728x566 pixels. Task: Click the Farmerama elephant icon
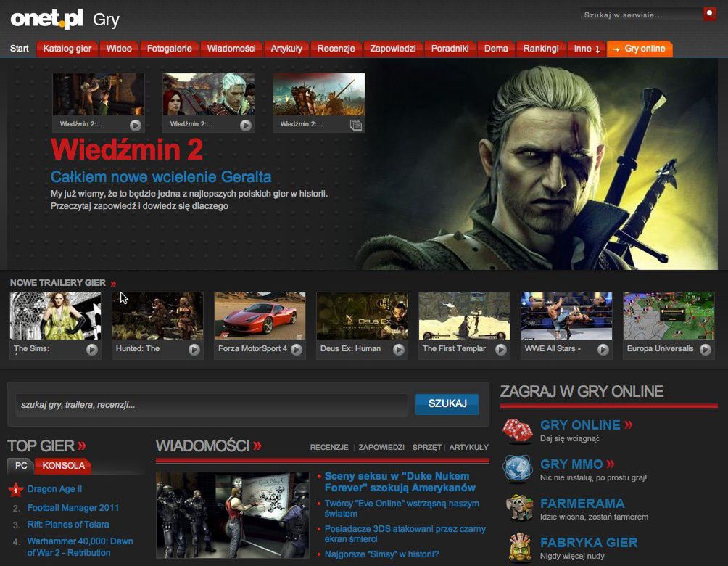[x=518, y=508]
